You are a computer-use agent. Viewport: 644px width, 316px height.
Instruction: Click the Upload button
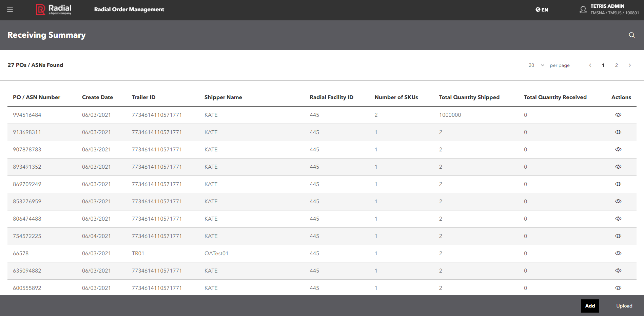pos(624,305)
